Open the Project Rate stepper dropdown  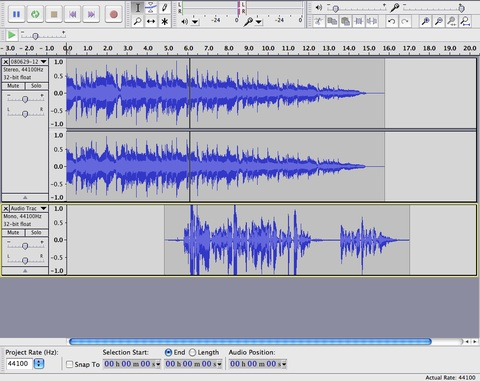pos(39,364)
